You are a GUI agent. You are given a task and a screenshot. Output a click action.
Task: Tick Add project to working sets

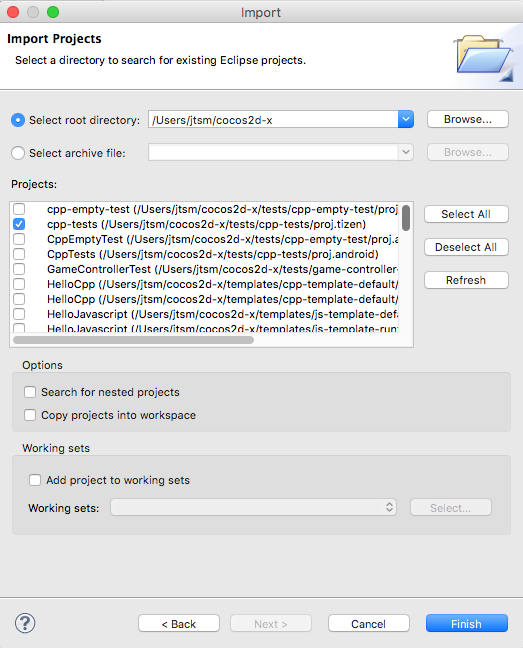[35, 480]
